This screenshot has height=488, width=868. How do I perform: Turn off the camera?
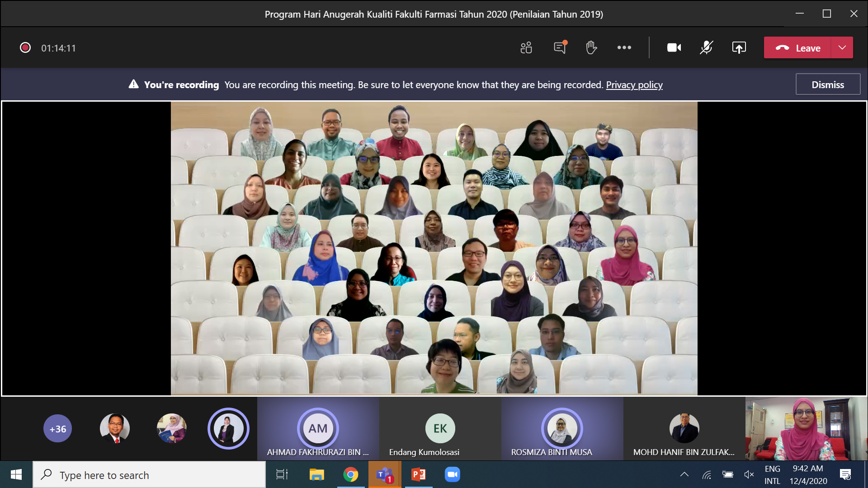click(674, 48)
